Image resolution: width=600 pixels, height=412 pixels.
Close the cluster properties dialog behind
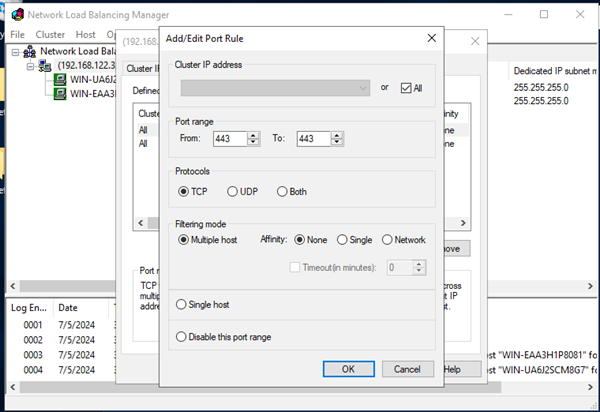coord(475,41)
